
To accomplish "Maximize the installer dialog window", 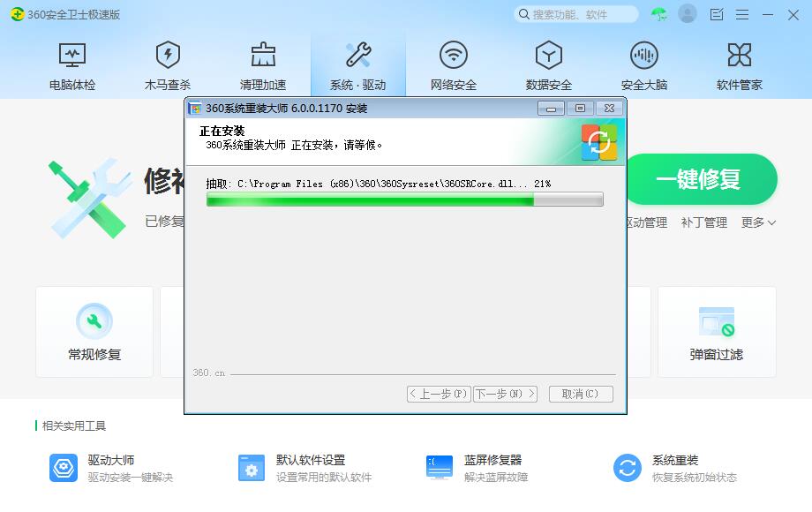I will tap(581, 109).
